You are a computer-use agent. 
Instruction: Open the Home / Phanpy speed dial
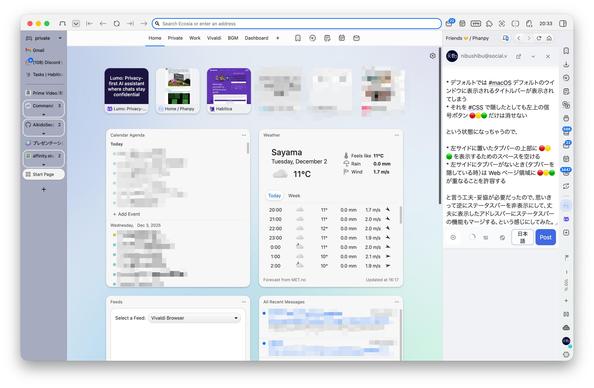(x=178, y=90)
